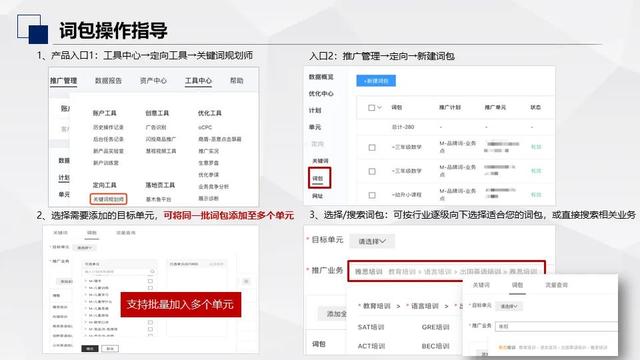Click the 词包 column header
Image resolution: width=640 pixels, height=360 pixels.
[397, 107]
